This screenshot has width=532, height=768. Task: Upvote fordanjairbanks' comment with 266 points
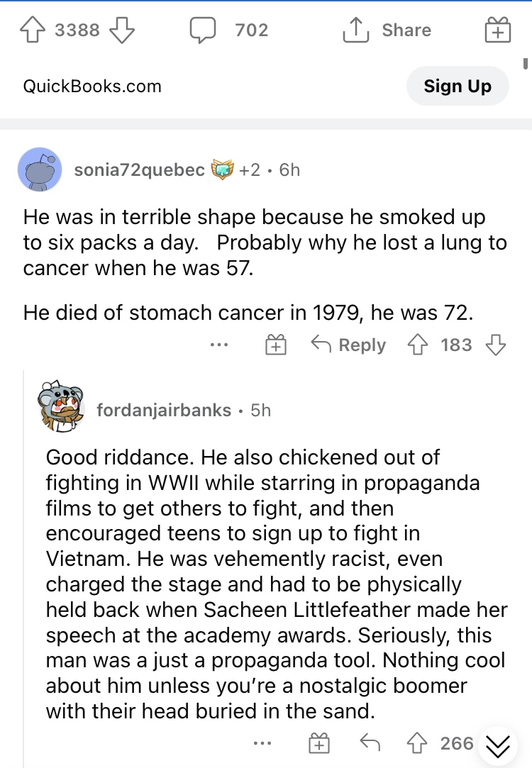tap(417, 743)
